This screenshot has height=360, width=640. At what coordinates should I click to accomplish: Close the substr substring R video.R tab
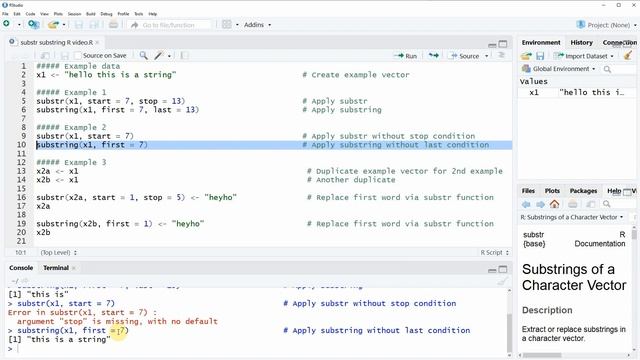coord(97,42)
